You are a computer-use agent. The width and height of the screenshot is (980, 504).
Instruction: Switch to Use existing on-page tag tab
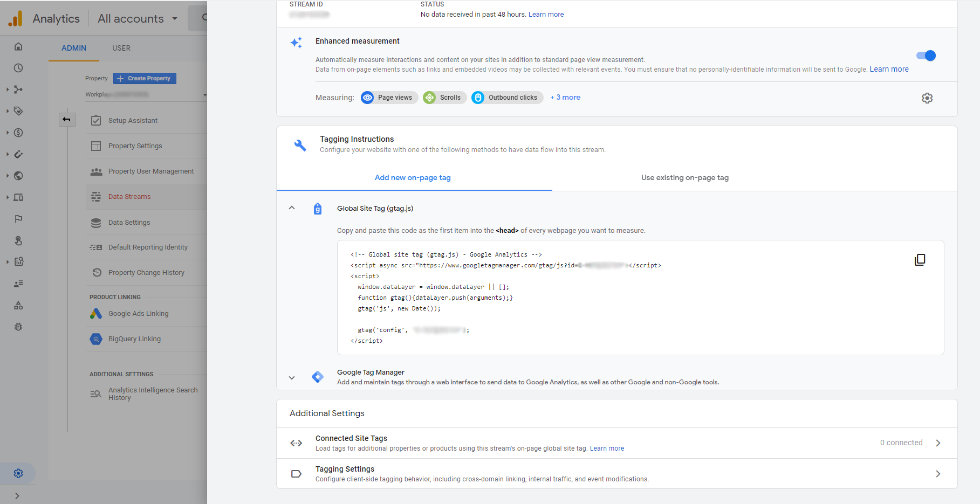tap(684, 178)
